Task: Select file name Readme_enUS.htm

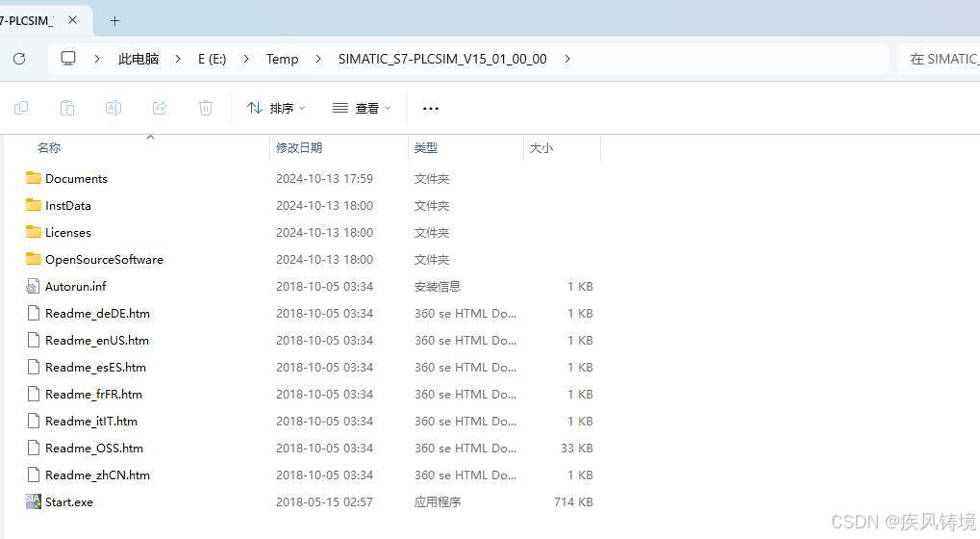Action: (x=97, y=340)
